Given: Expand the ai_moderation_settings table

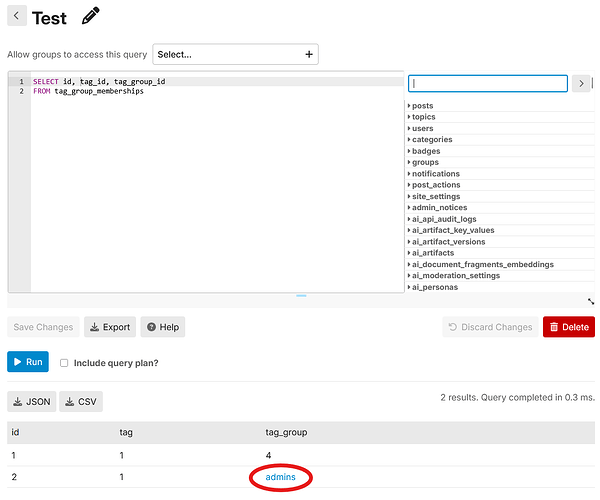Looking at the screenshot, I should coord(454,275).
